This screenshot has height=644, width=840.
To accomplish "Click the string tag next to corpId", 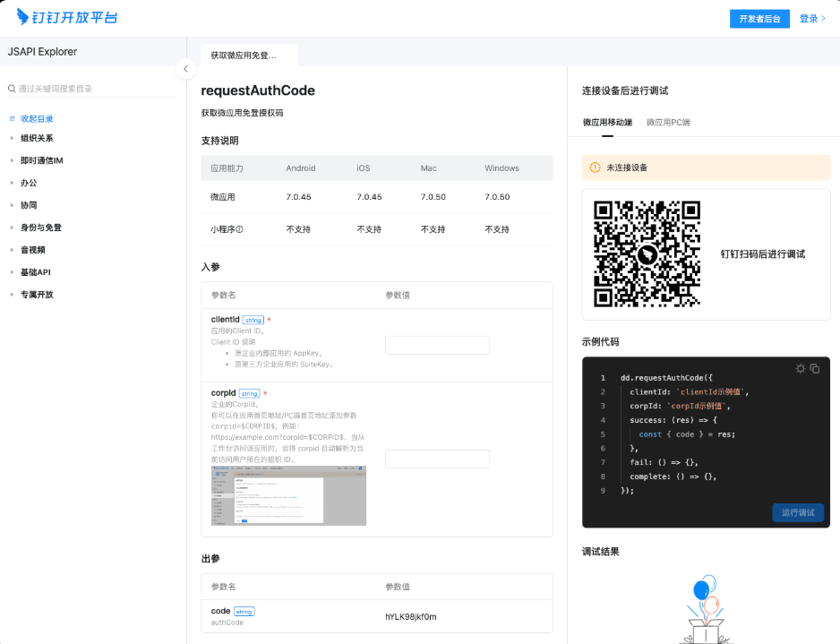I will pos(249,393).
